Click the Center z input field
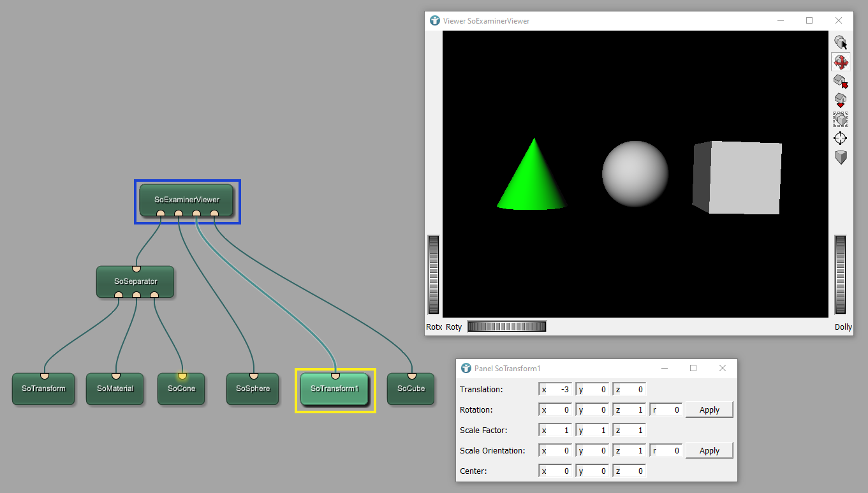The height and width of the screenshot is (493, 868). tap(629, 471)
